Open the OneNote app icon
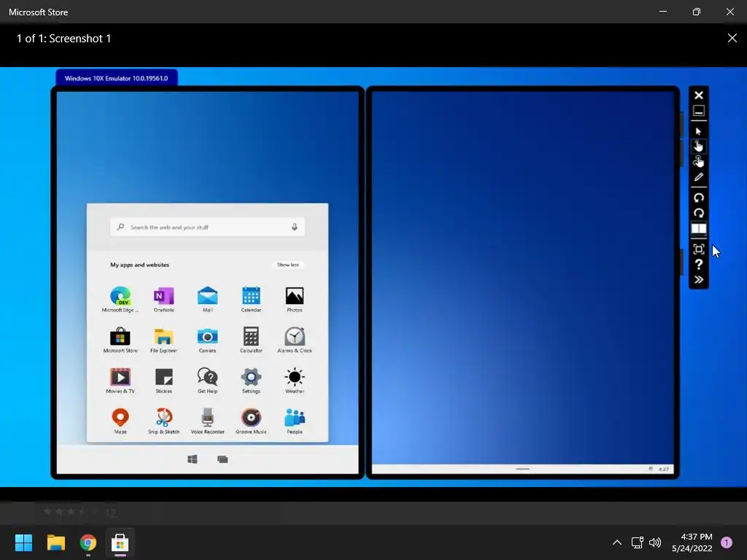 (164, 296)
